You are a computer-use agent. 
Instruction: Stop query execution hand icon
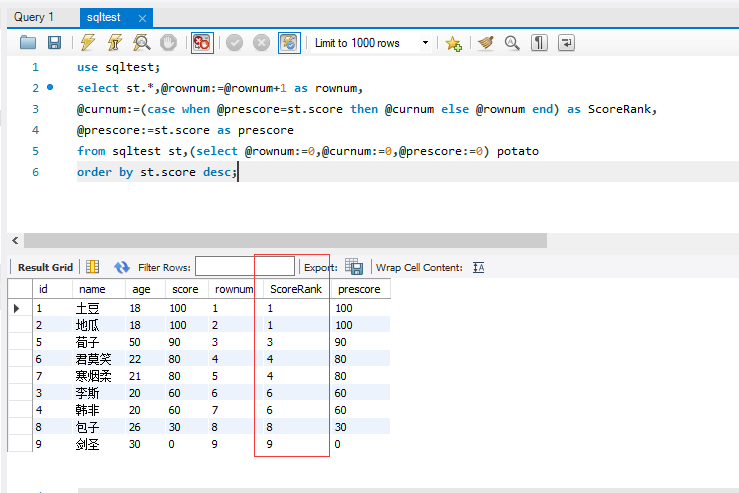pyautogui.click(x=168, y=43)
